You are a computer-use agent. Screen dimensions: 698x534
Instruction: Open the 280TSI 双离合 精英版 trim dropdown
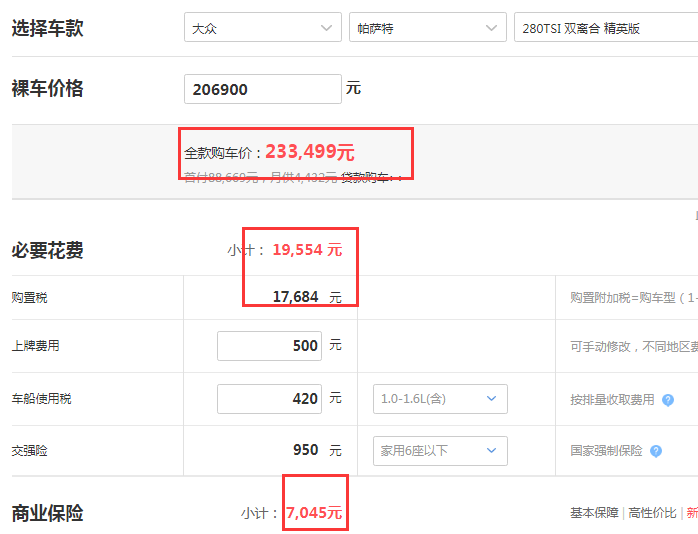pos(606,28)
